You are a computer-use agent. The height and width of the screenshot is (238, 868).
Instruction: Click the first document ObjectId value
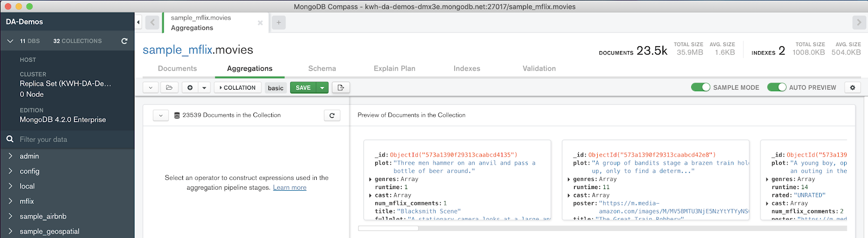[454, 155]
